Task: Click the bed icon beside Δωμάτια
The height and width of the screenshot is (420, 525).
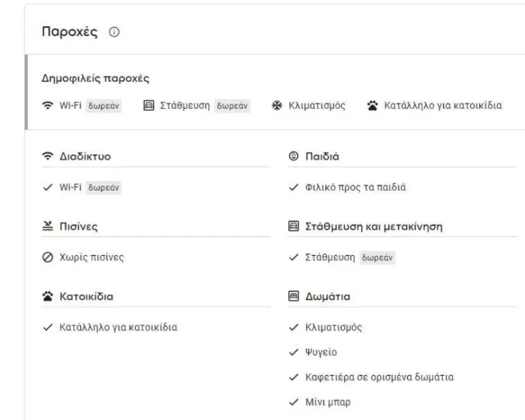Action: pyautogui.click(x=293, y=296)
